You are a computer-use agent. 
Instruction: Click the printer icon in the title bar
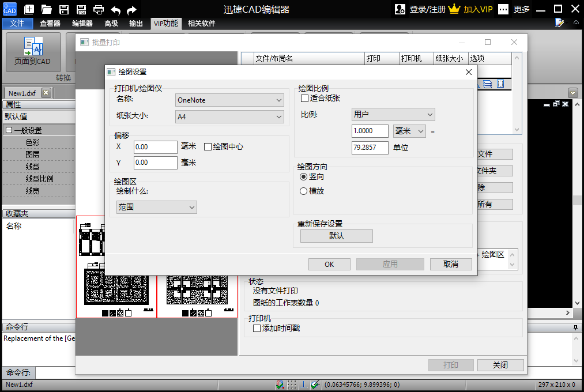point(99,9)
